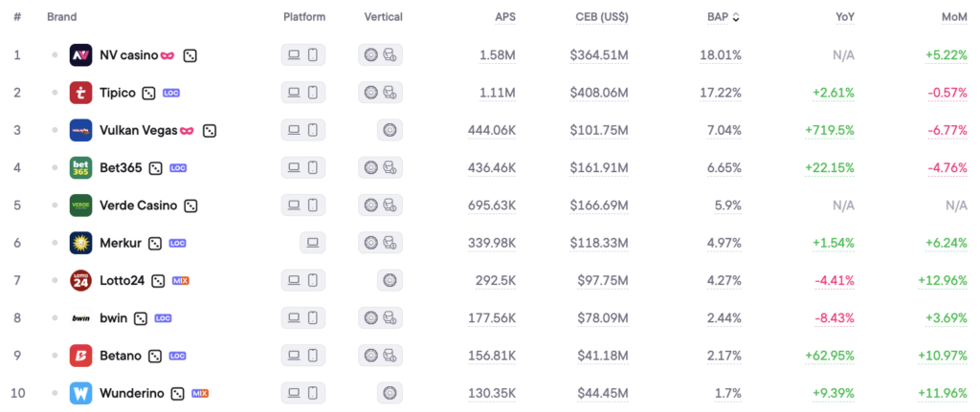The image size is (980, 412).
Task: Click the MIX badge next to Wunderino
Action: [200, 393]
